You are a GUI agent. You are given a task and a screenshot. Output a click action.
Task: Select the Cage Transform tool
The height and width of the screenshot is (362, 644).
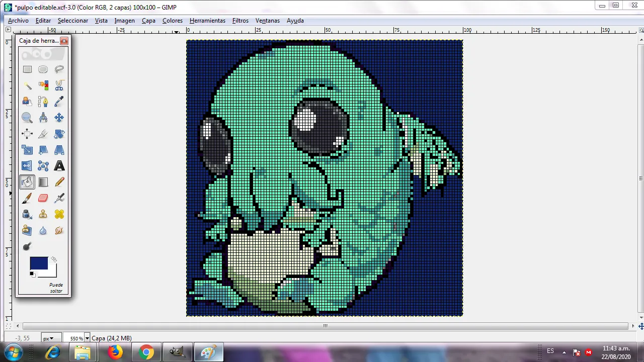coord(43,166)
